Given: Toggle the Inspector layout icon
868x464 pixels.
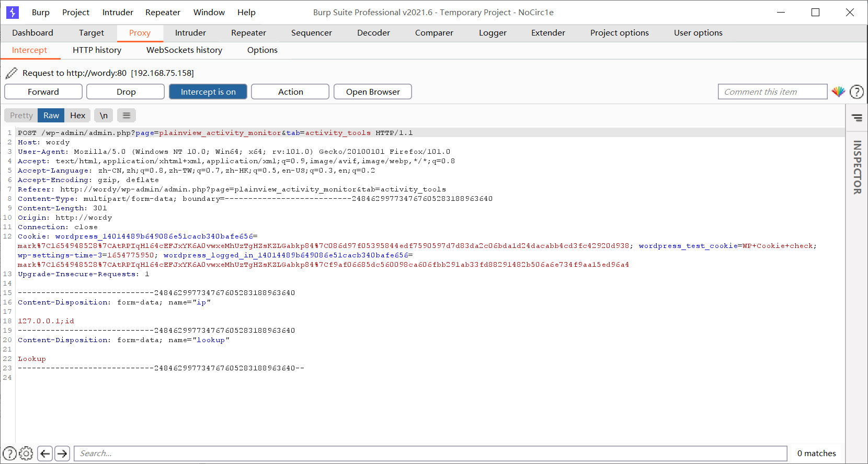Looking at the screenshot, I should click(x=856, y=118).
